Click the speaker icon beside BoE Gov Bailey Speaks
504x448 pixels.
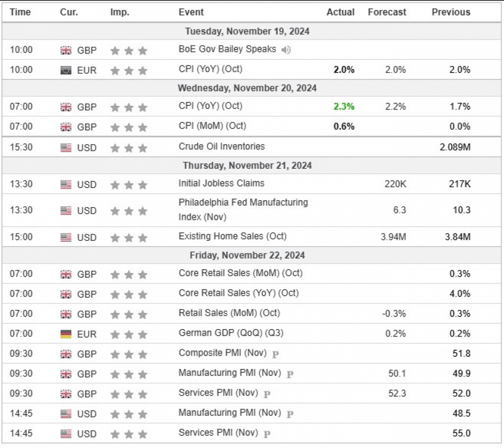[x=286, y=50]
